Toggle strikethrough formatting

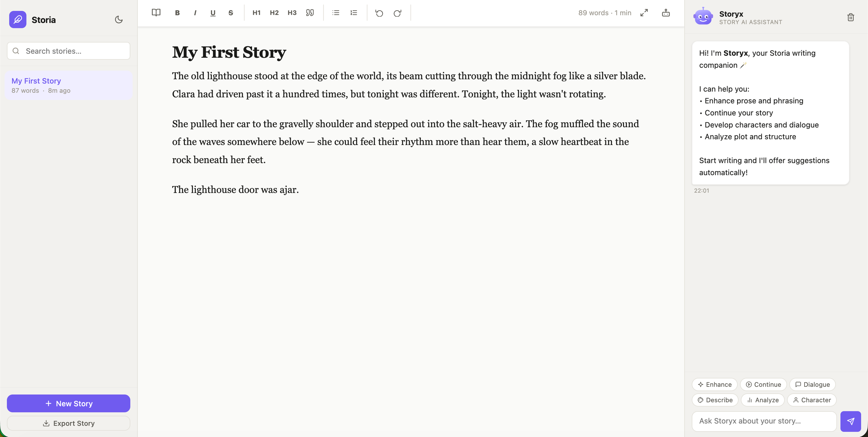(230, 13)
